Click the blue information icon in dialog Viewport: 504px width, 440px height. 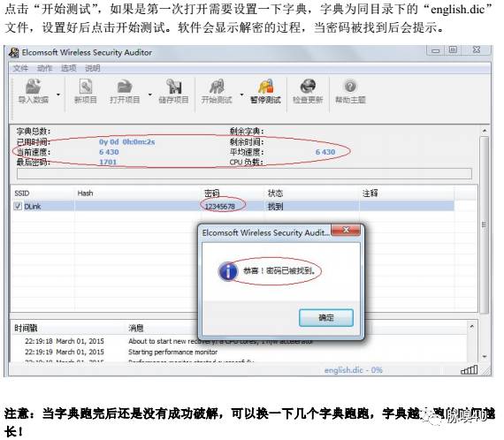pyautogui.click(x=228, y=272)
